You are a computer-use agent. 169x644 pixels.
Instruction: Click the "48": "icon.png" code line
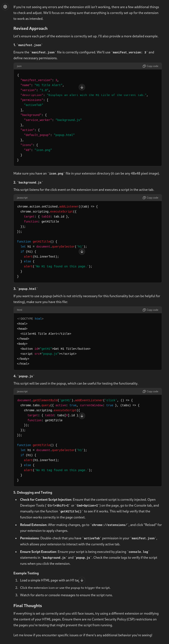[x=38, y=150]
